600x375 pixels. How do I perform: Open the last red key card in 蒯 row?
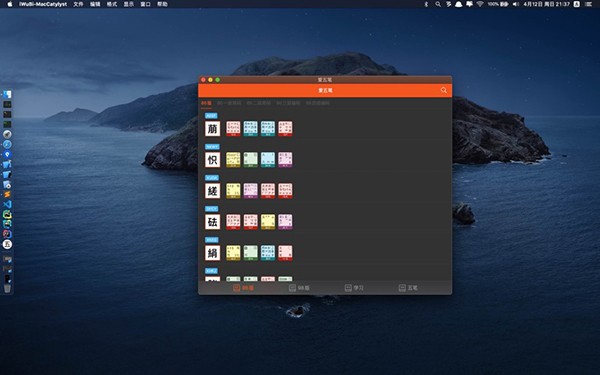click(285, 129)
